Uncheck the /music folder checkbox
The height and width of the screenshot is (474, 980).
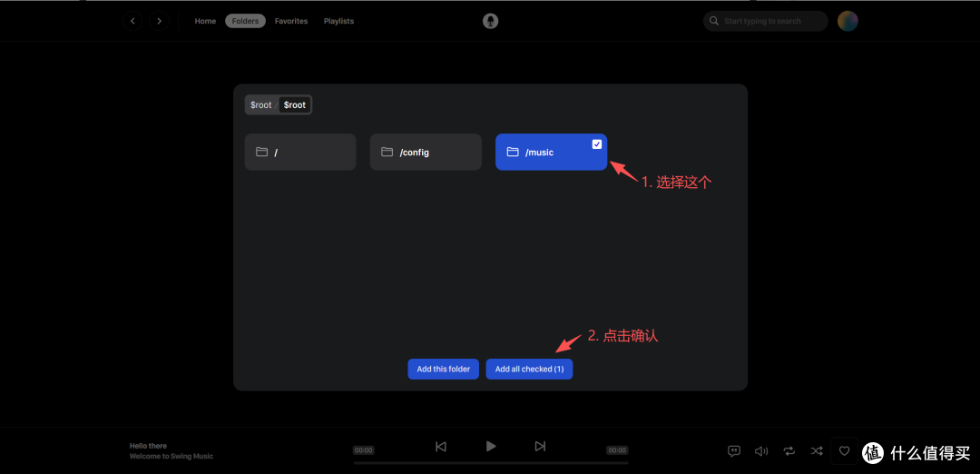pos(597,144)
